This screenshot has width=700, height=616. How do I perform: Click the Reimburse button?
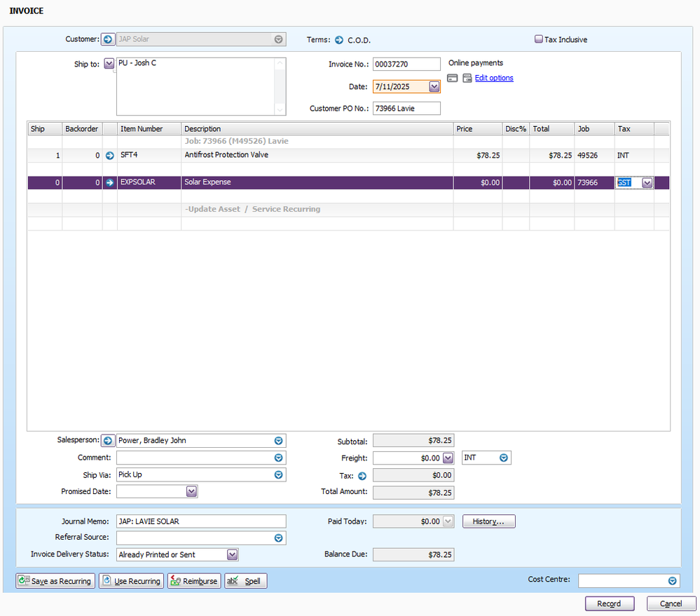(x=194, y=581)
